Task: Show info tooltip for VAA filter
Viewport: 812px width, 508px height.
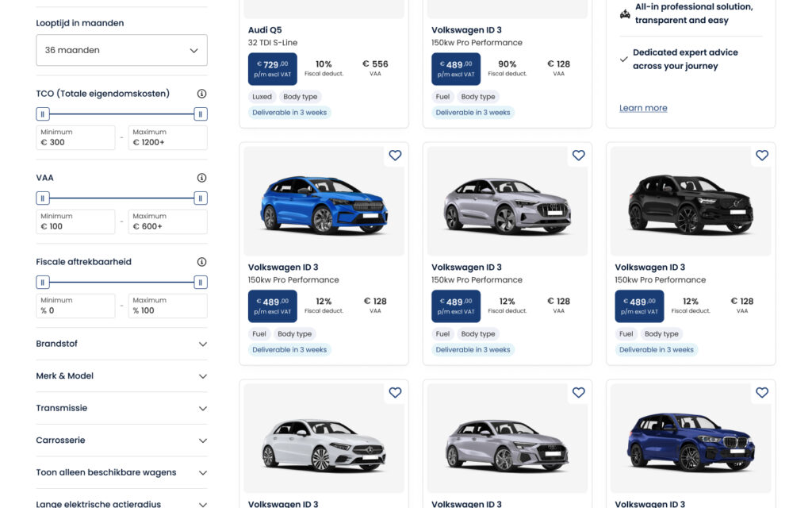Action: coord(201,178)
